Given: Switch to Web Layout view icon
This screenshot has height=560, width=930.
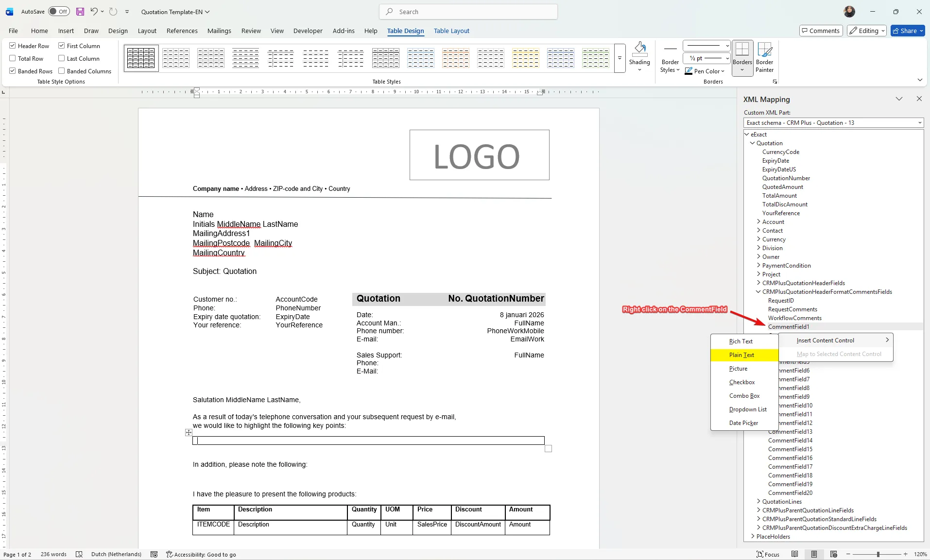Looking at the screenshot, I should [x=833, y=554].
